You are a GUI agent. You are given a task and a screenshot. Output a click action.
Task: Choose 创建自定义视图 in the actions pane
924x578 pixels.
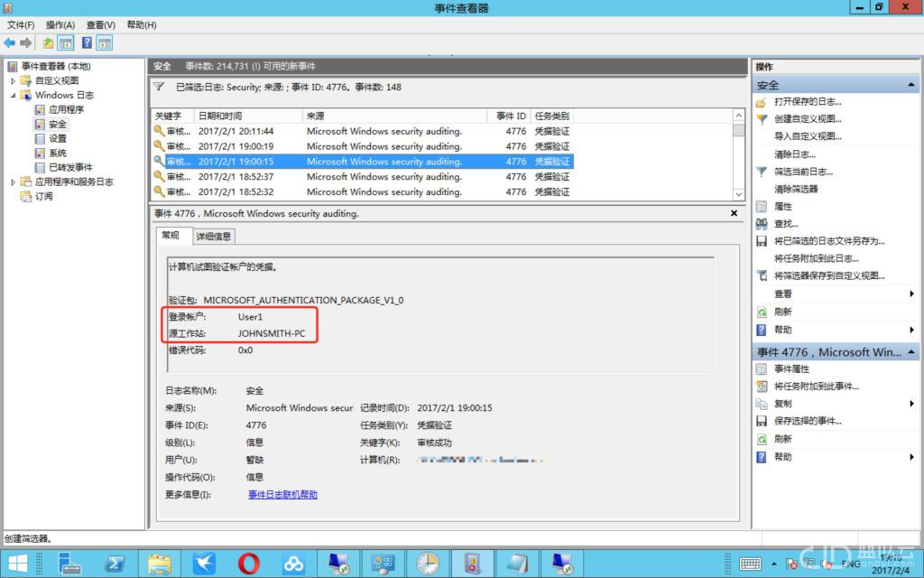tap(808, 118)
